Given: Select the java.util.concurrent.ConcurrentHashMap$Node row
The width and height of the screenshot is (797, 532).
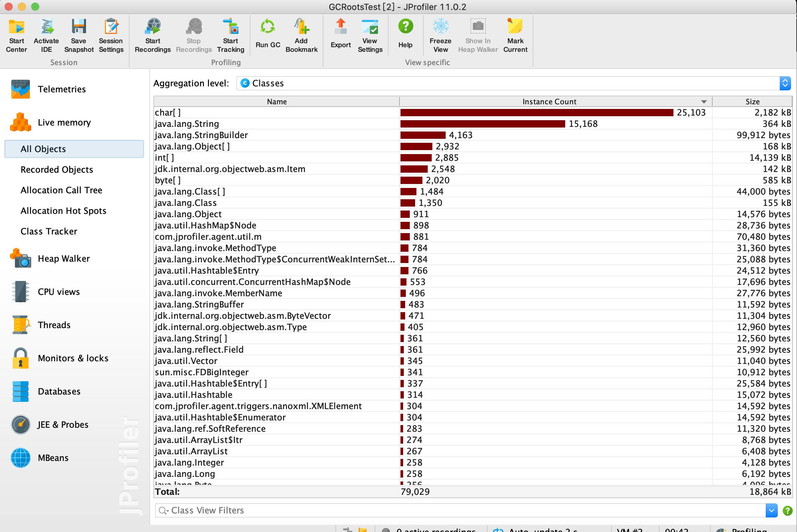Looking at the screenshot, I should 473,282.
